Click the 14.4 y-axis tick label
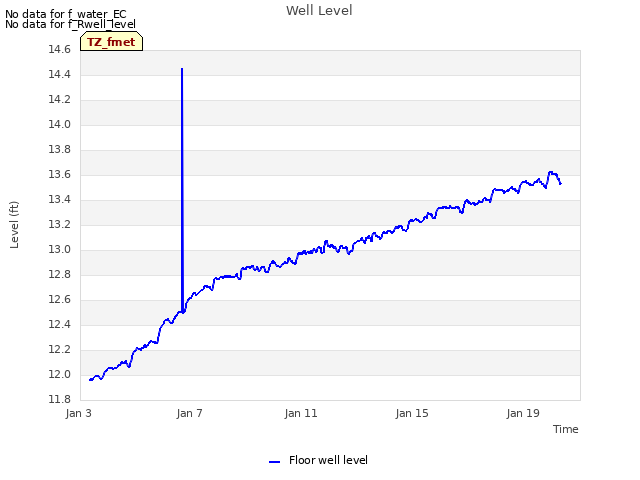The width and height of the screenshot is (640, 480). coord(59,74)
